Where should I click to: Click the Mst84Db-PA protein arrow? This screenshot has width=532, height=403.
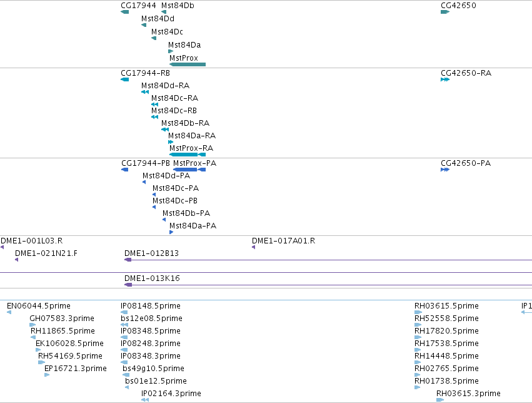click(164, 220)
